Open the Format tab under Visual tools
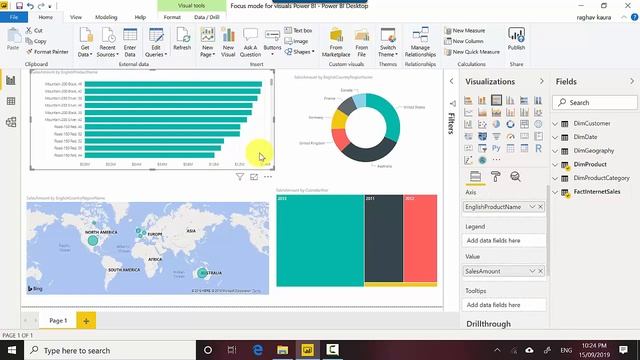Screen dimensions: 640x360 (x=172, y=17)
